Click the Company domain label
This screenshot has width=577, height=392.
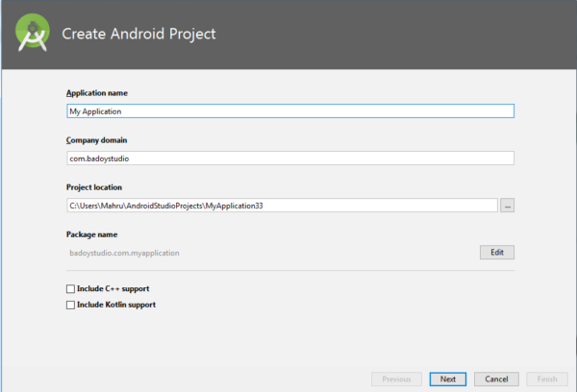(95, 140)
